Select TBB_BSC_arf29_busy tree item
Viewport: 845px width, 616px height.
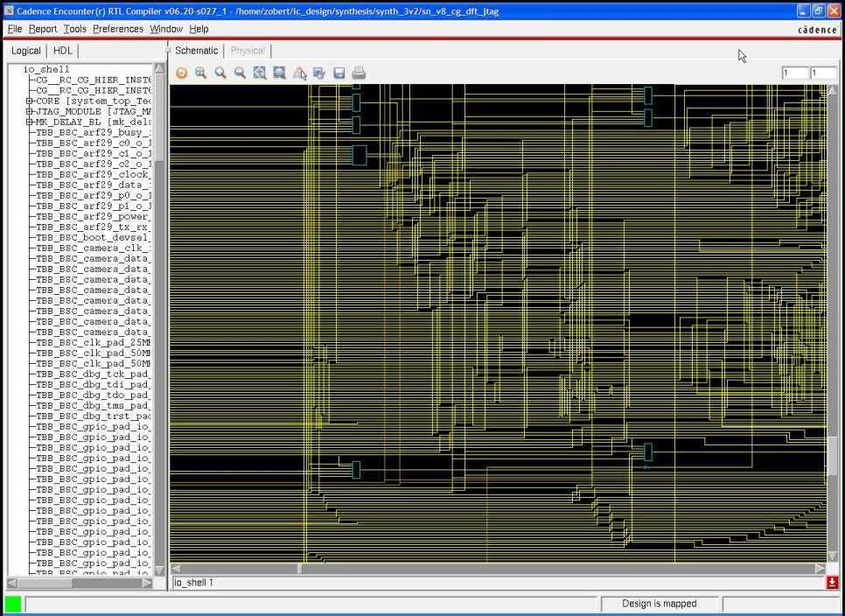pyautogui.click(x=94, y=133)
